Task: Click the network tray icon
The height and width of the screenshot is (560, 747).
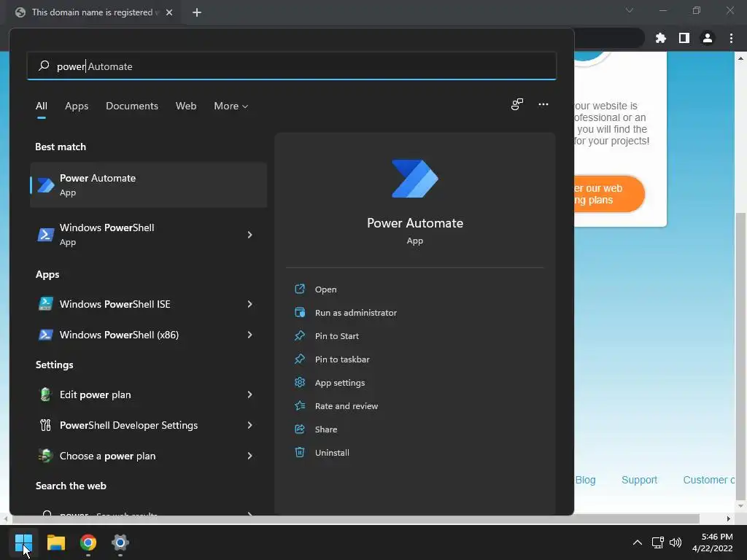Action: [657, 542]
